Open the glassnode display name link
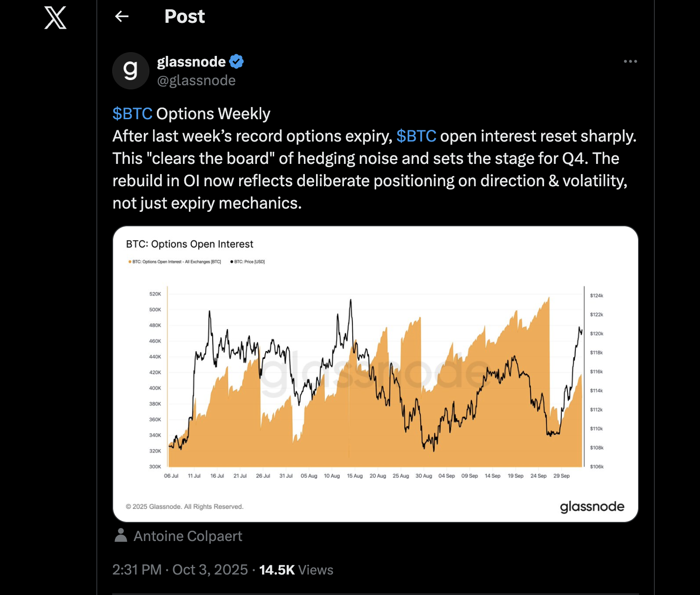This screenshot has height=595, width=700. pos(191,61)
